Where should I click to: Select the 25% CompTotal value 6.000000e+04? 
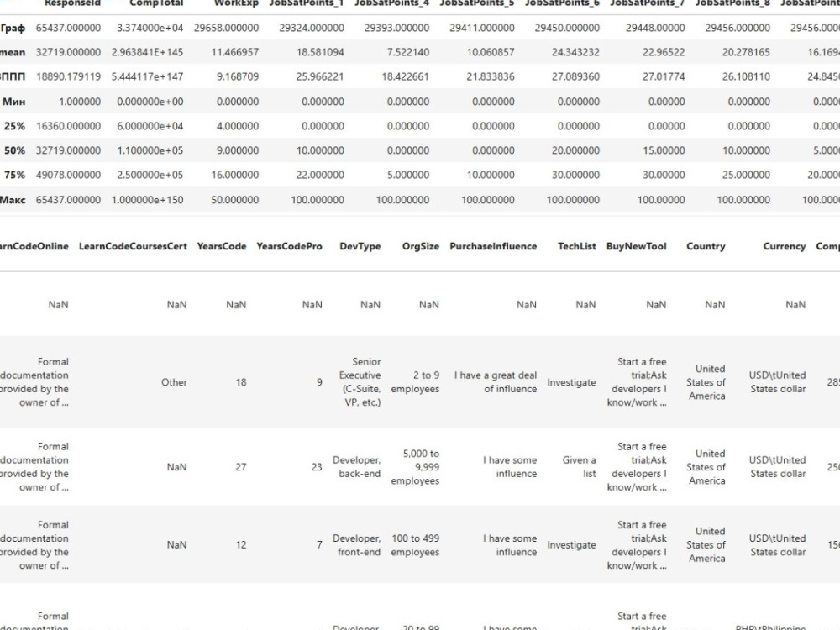(x=150, y=127)
